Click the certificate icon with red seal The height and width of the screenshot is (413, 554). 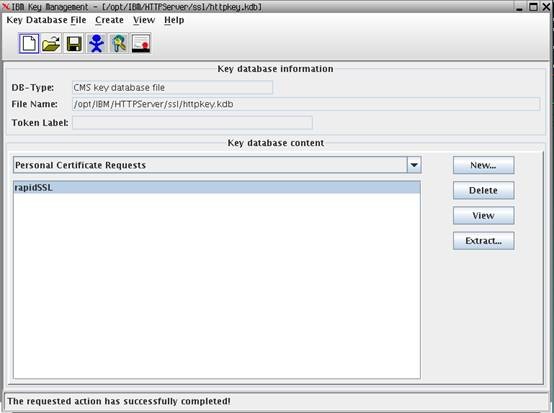click(x=141, y=43)
